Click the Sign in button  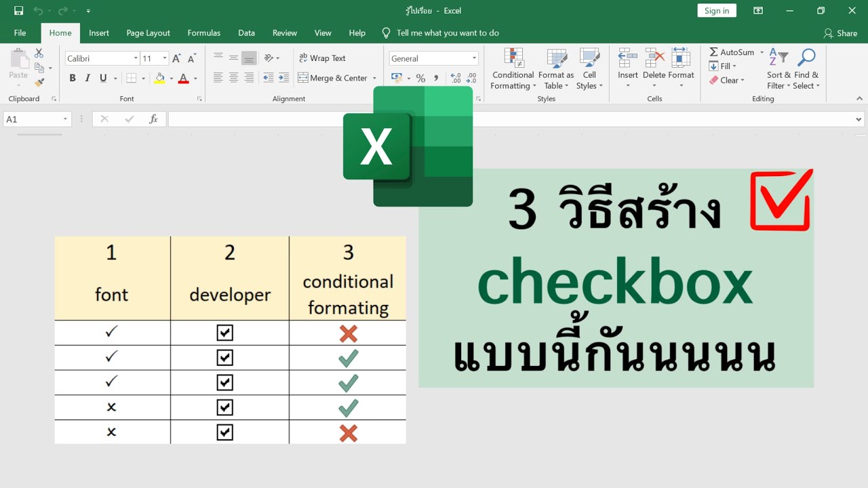(717, 10)
